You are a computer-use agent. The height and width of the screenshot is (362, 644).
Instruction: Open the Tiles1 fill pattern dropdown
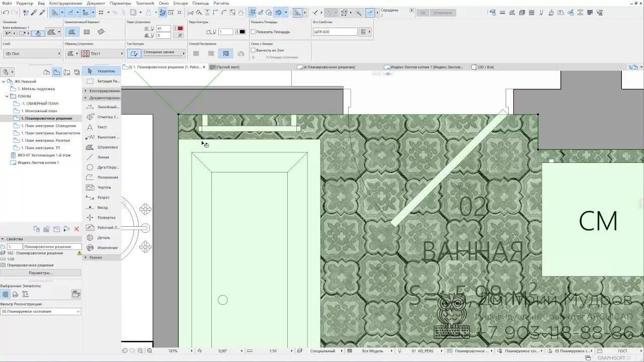[101, 53]
